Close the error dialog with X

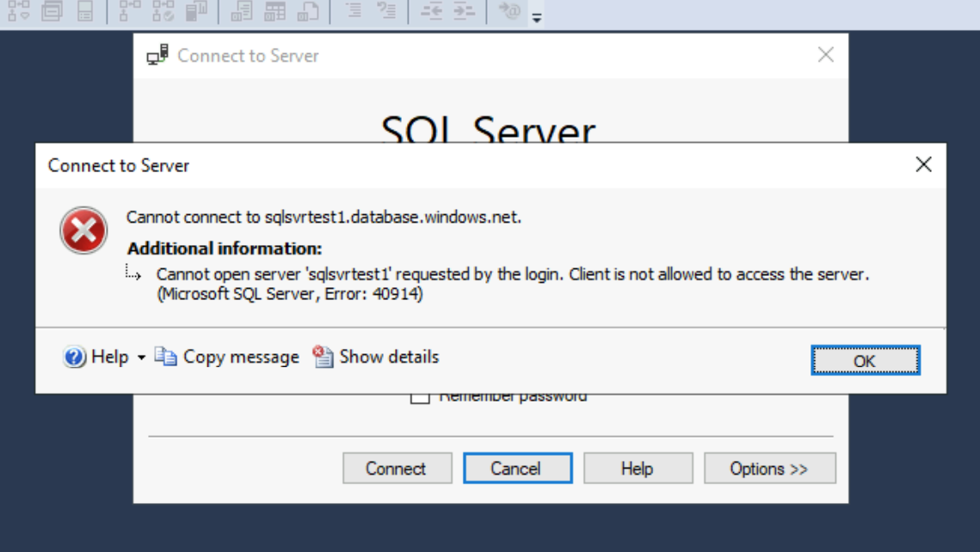coord(923,164)
